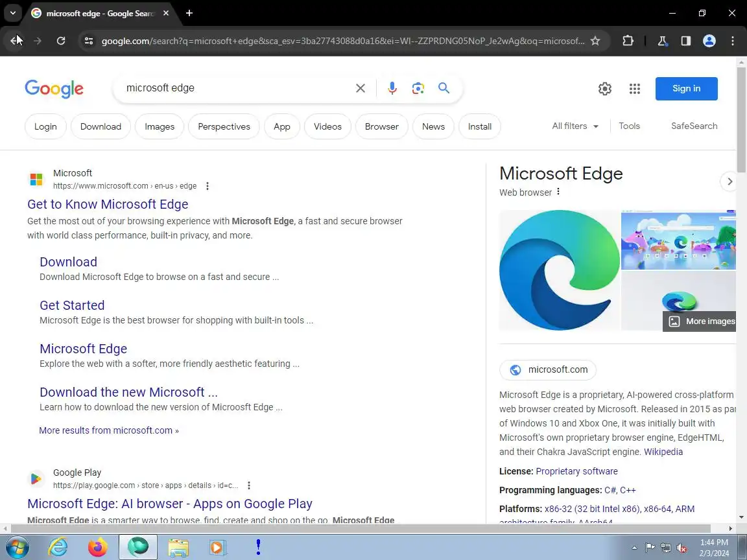747x560 pixels.
Task: Open the network tray icon
Action: (x=665, y=548)
